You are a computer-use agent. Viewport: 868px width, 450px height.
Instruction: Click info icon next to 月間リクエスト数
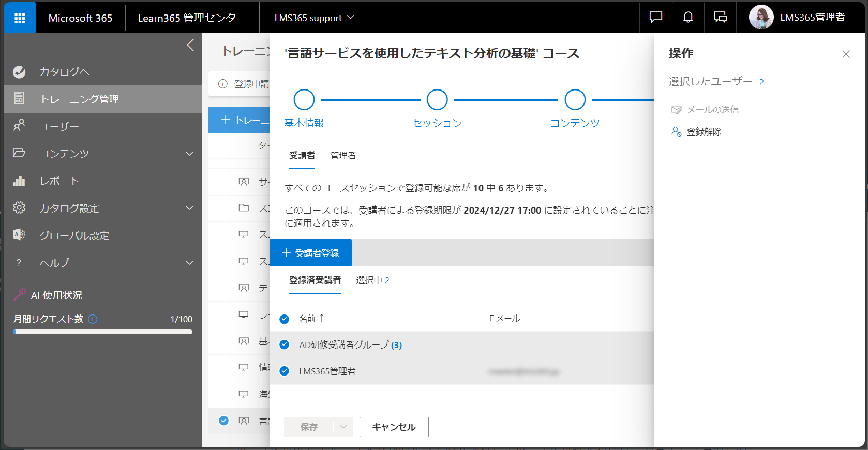click(x=93, y=319)
